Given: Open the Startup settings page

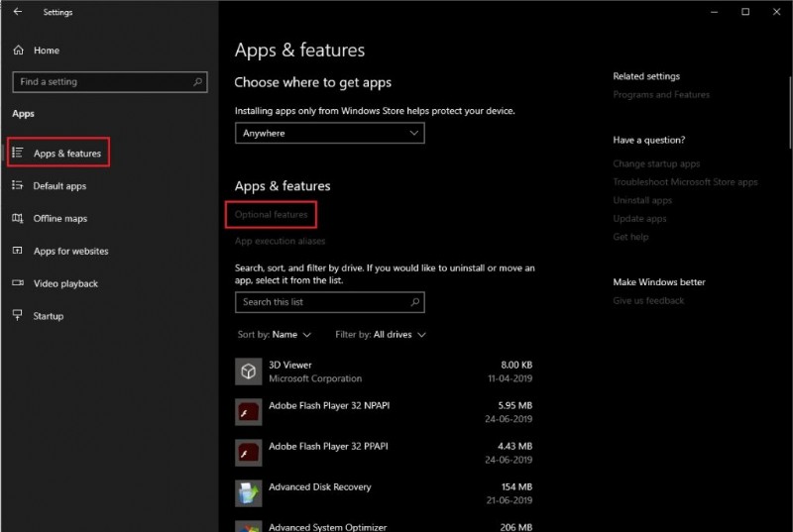Looking at the screenshot, I should [48, 316].
